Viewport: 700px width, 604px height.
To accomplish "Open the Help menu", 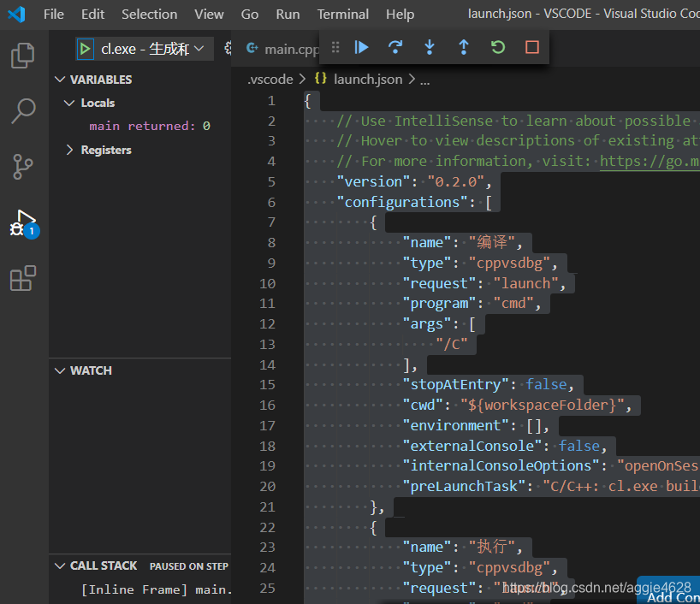I will click(x=400, y=15).
